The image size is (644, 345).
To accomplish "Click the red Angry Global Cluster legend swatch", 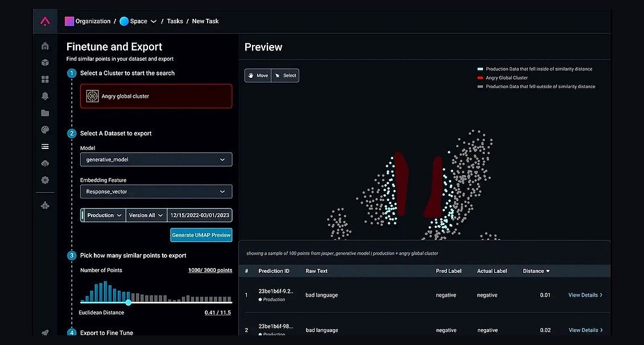I will [x=480, y=77].
